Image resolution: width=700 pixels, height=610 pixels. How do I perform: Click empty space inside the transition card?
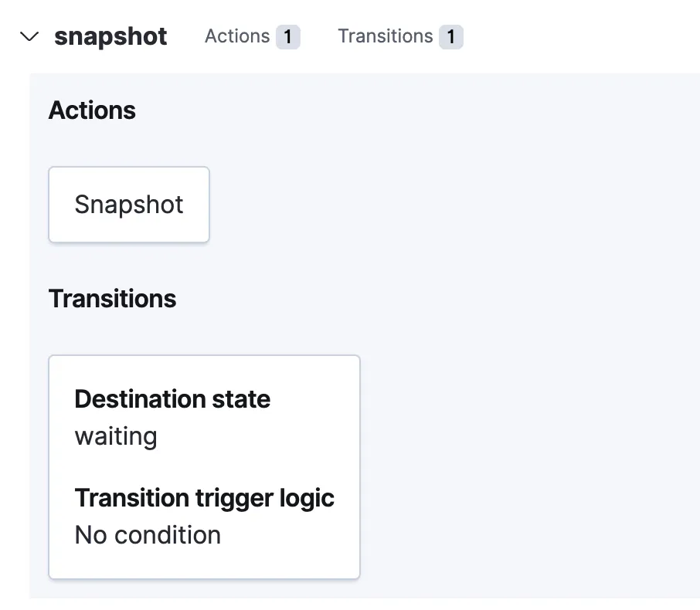point(309,448)
